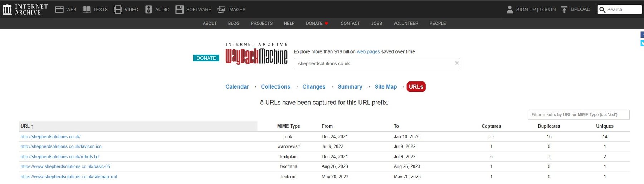The image size is (644, 184).
Task: Open the basic-05 URL link
Action: pos(65,166)
